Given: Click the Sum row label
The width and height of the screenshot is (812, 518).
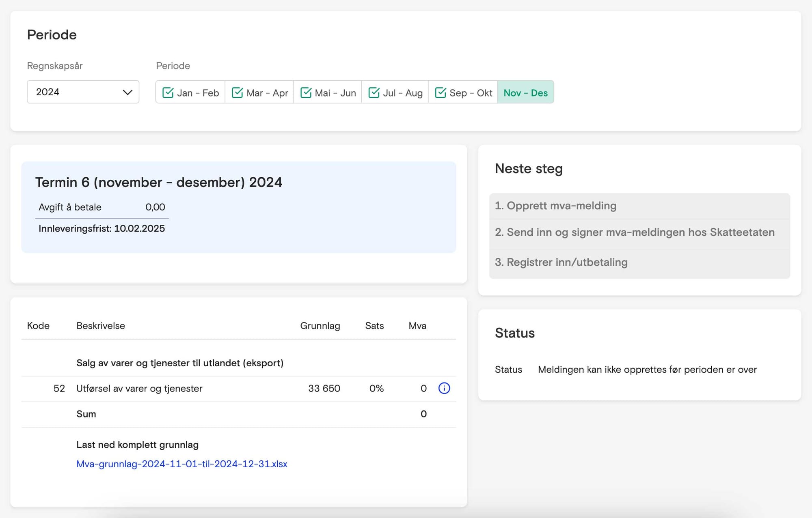Looking at the screenshot, I should point(86,414).
